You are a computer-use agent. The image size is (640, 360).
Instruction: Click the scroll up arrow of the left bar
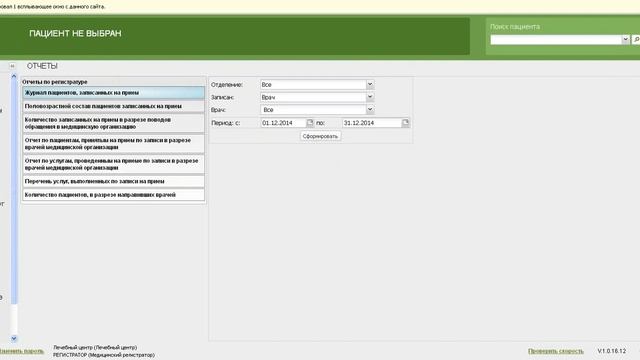pos(14,76)
